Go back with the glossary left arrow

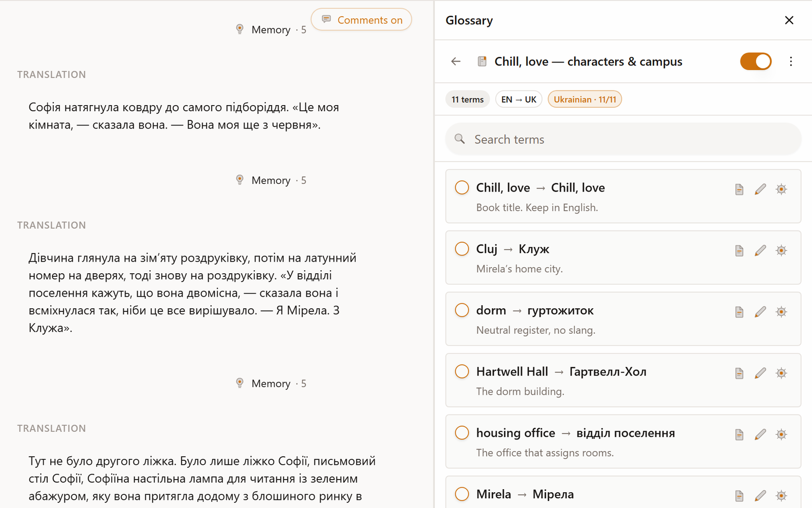pos(456,61)
